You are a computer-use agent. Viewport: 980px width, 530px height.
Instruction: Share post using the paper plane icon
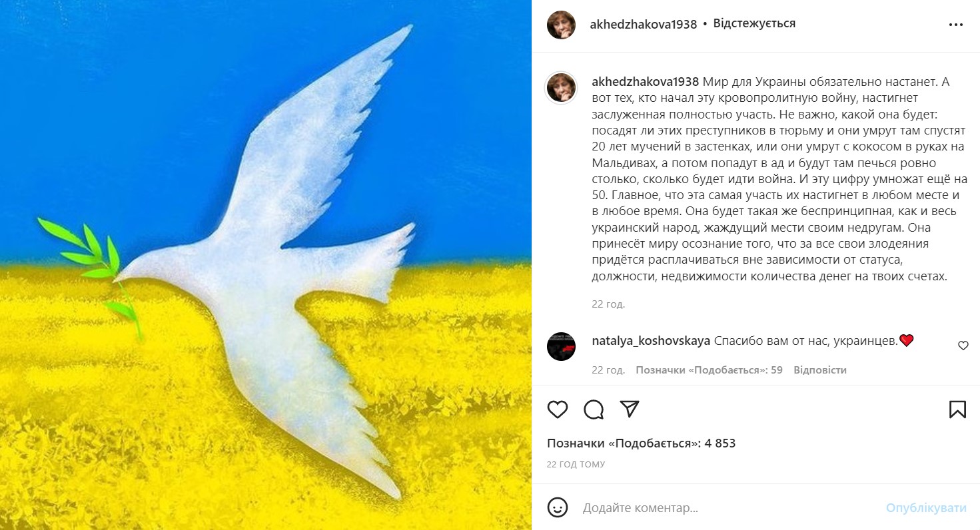tap(630, 409)
